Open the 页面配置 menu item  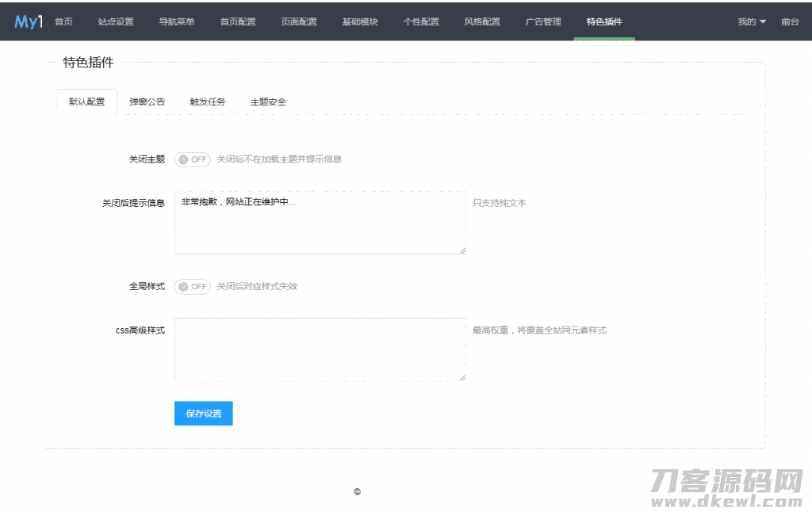(299, 21)
